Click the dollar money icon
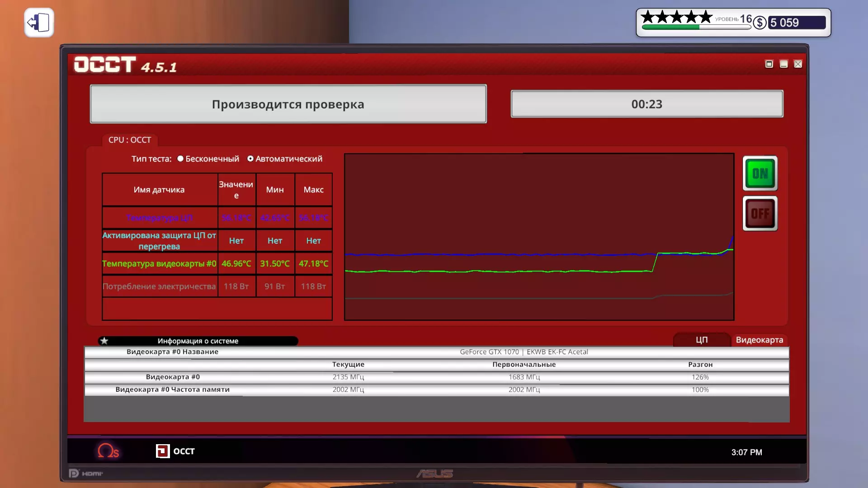 coord(759,23)
